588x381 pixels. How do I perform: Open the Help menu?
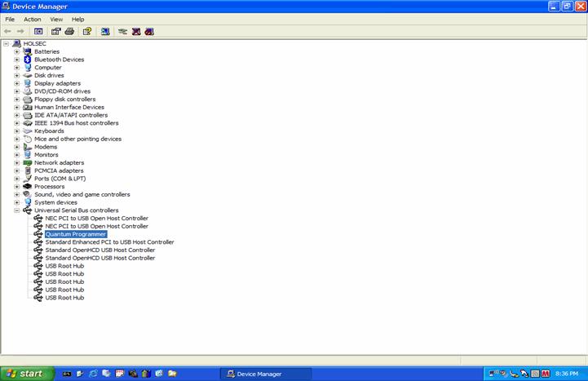77,19
